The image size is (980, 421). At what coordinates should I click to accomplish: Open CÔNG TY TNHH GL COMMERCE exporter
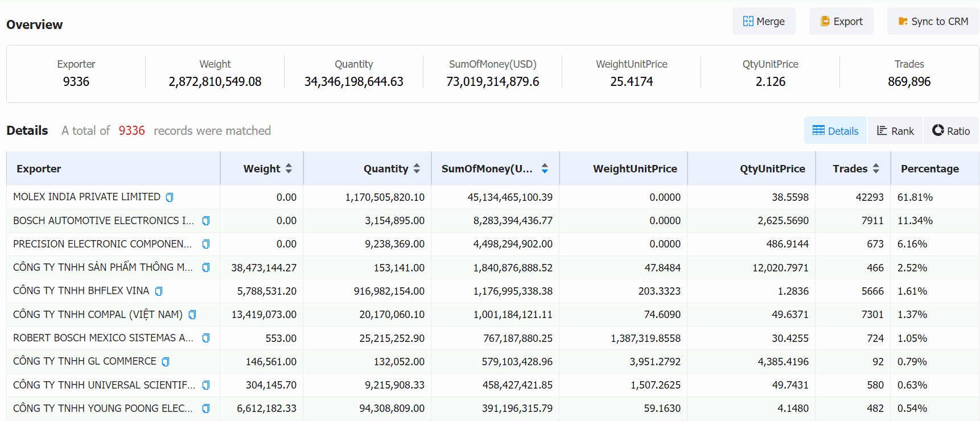coord(85,361)
